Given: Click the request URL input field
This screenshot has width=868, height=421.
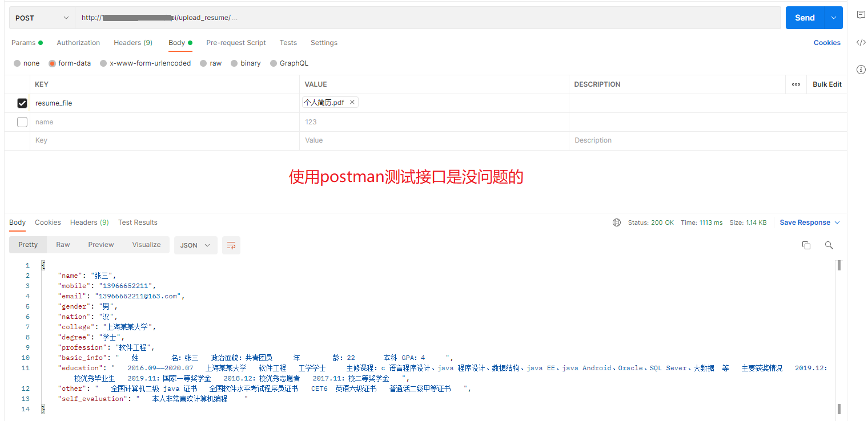Looking at the screenshot, I should [428, 18].
